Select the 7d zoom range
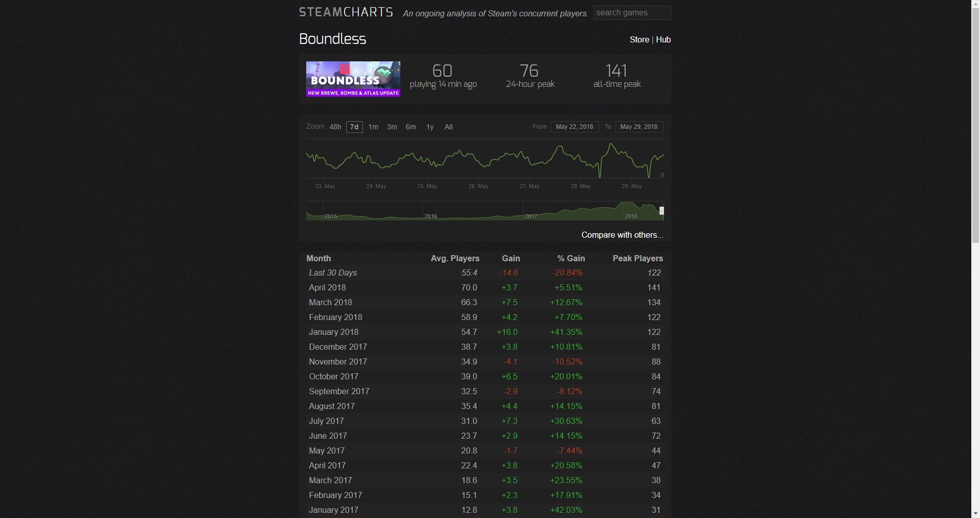 pyautogui.click(x=354, y=127)
